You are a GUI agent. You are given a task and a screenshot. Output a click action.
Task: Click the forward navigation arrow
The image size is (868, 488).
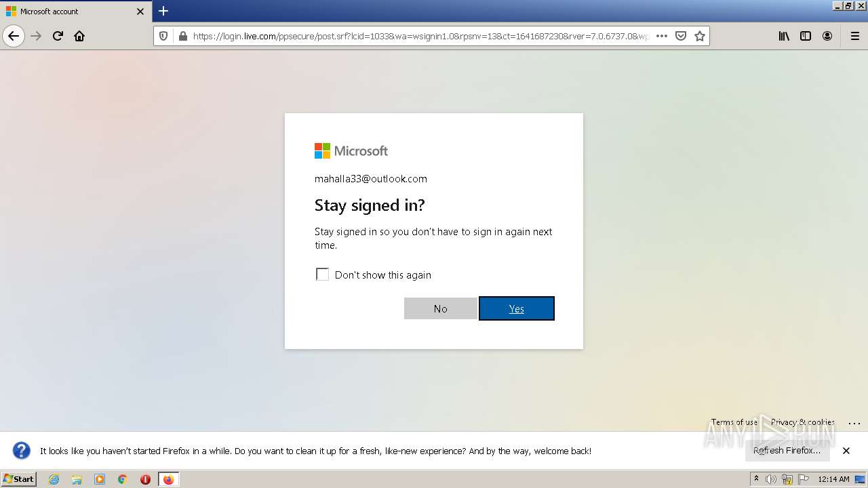[x=37, y=36]
